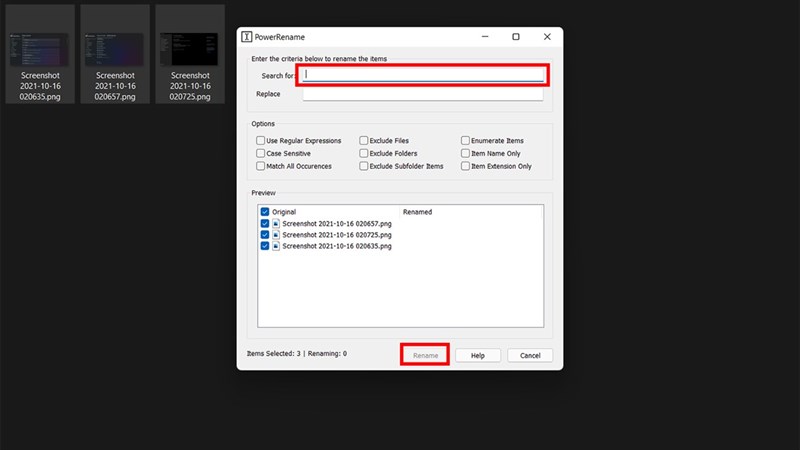The height and width of the screenshot is (450, 800).
Task: Click file icon beside Screenshot 2021-10-16 020725.png
Action: click(x=276, y=235)
